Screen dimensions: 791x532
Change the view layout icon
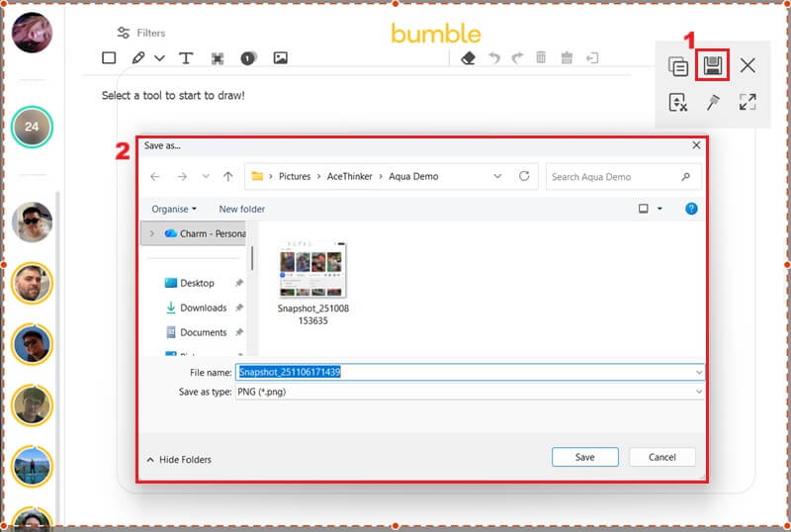coord(644,209)
